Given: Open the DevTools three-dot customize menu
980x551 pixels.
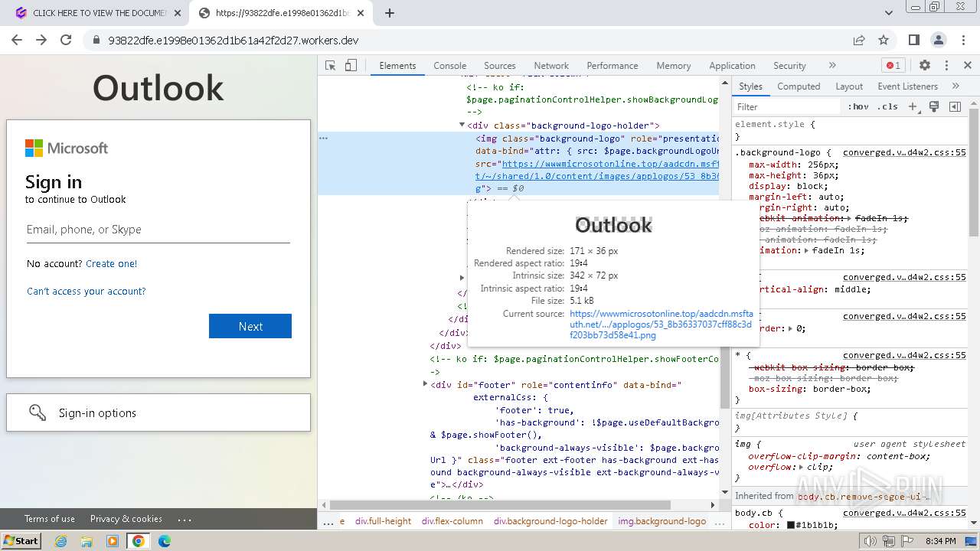Looking at the screenshot, I should point(946,66).
